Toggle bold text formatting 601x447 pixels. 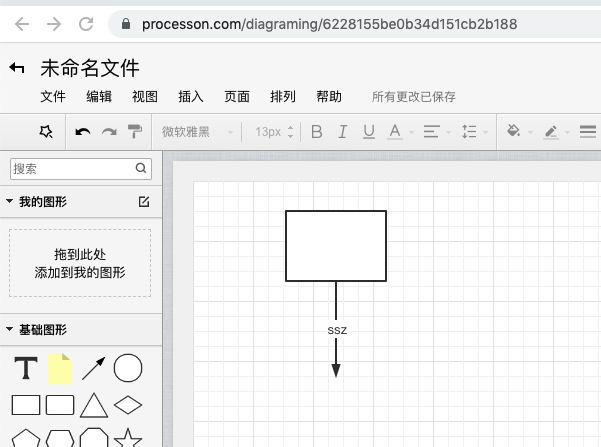(317, 132)
